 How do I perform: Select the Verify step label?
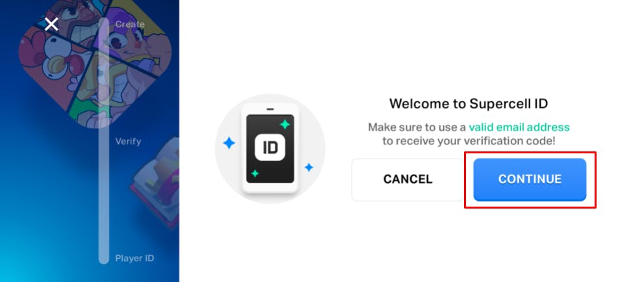(x=128, y=142)
